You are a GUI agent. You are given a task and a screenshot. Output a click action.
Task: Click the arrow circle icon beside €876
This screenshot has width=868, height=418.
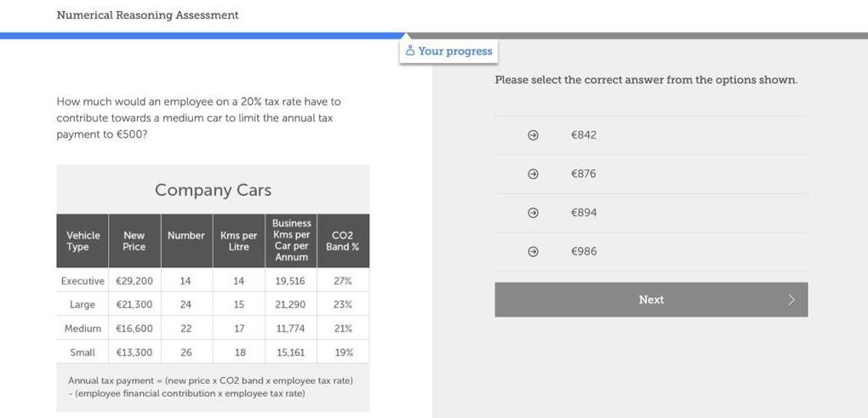534,174
